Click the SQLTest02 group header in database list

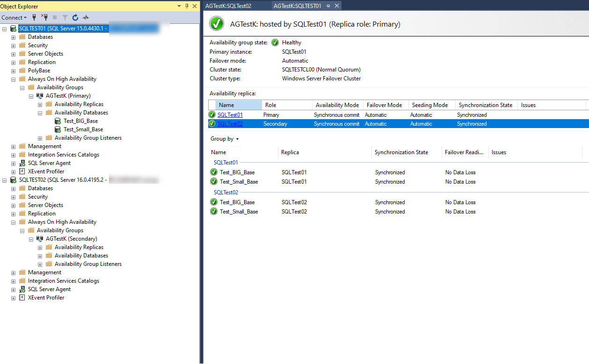(x=226, y=193)
